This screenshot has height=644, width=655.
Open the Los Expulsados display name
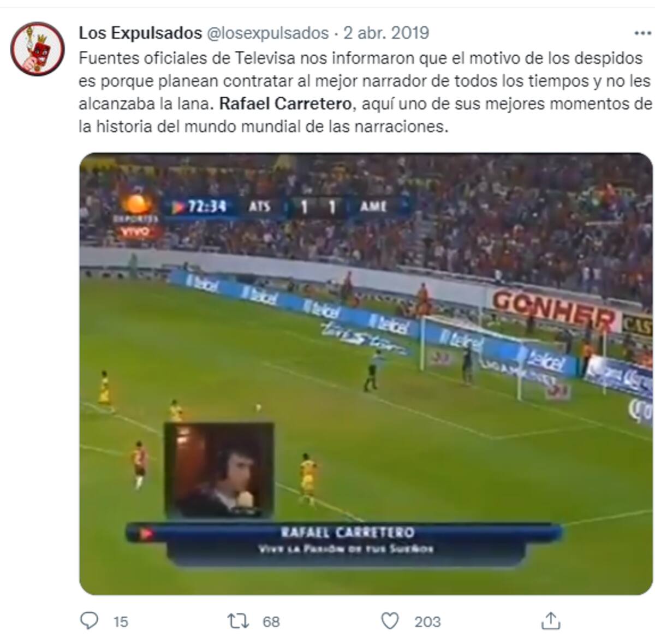pos(140,33)
